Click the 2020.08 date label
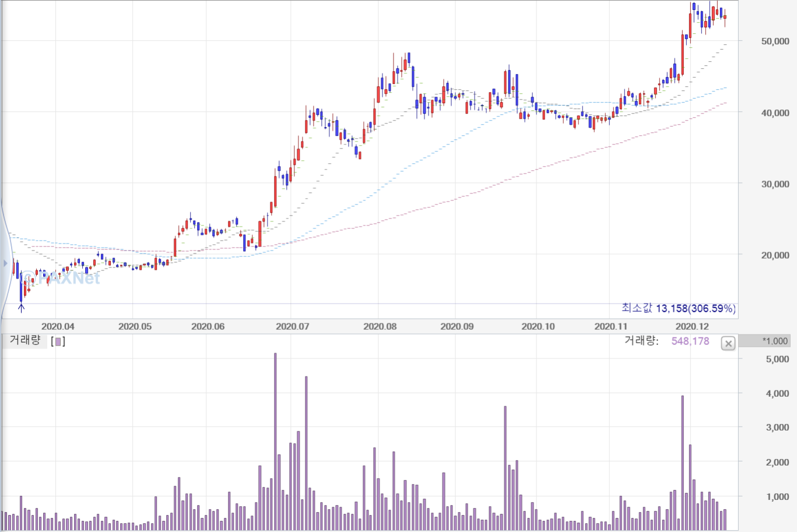Screen dimensions: 797x532 point(380,326)
